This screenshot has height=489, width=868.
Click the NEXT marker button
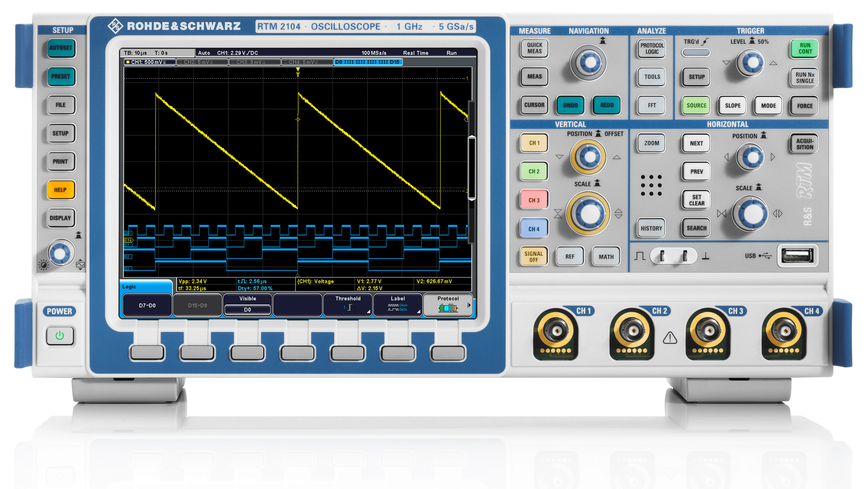[x=696, y=143]
